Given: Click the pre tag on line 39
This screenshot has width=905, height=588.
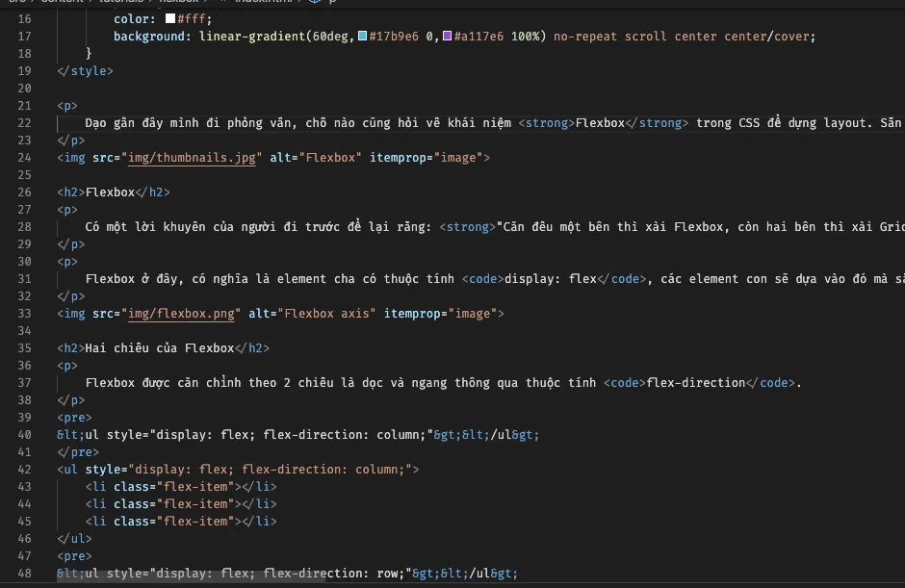Looking at the screenshot, I should click(74, 417).
